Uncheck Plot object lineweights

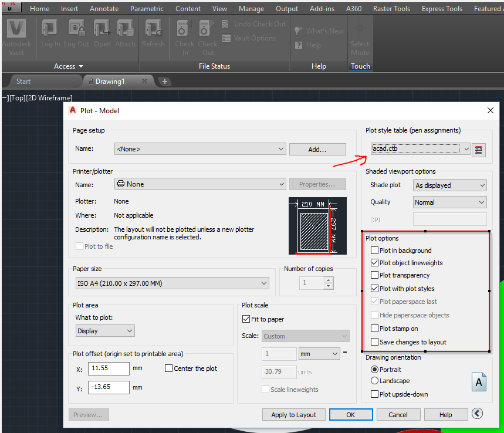[374, 263]
